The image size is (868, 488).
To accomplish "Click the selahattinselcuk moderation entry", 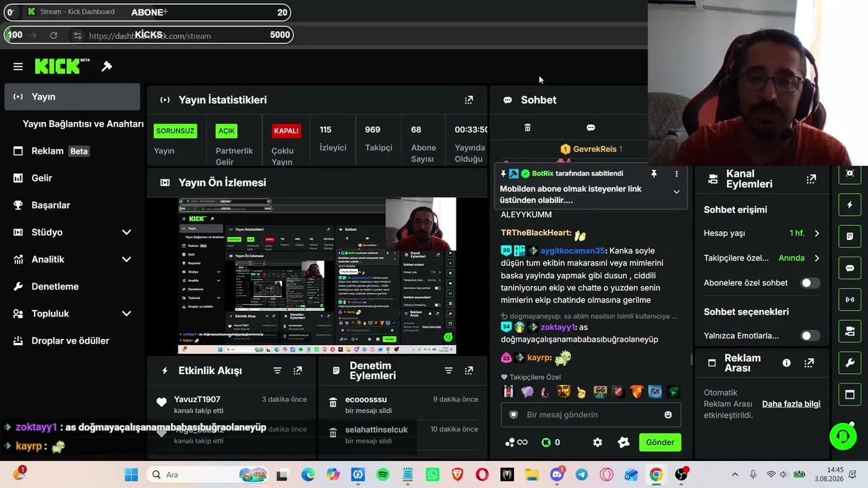I will pos(402,434).
